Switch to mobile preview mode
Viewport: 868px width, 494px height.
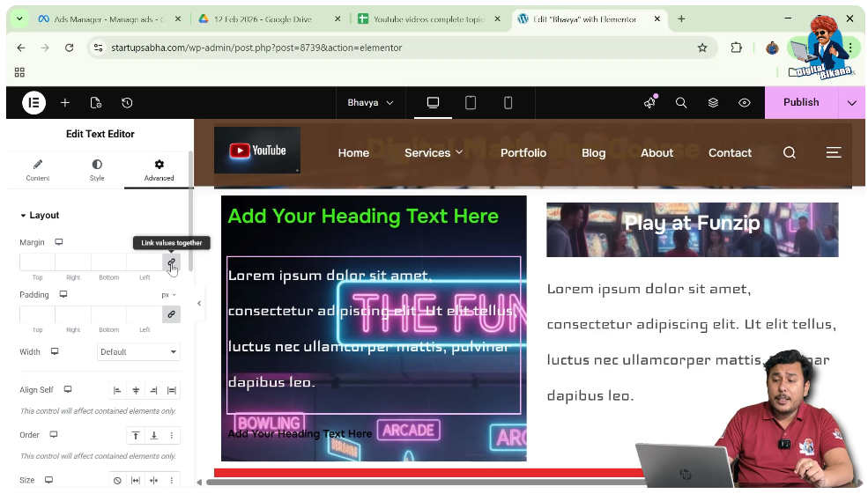508,103
